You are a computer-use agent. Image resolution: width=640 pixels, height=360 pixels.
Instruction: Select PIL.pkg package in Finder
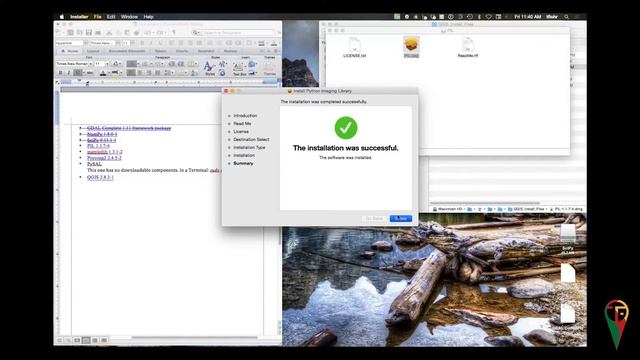click(x=411, y=47)
